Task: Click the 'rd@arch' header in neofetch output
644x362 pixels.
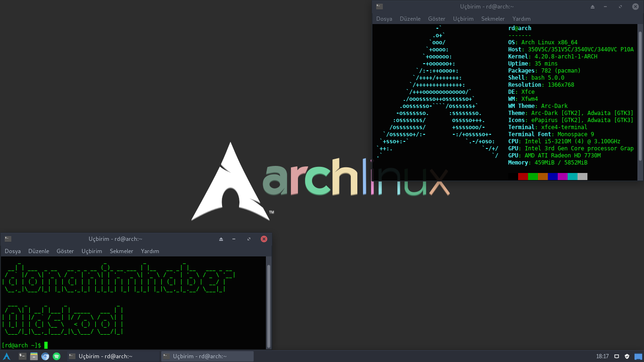Action: pos(520,28)
